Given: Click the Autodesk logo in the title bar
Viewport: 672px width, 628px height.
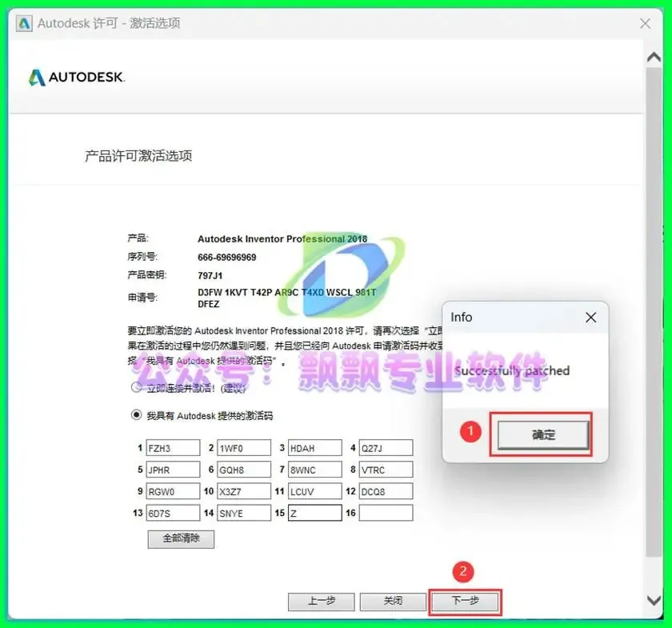Looking at the screenshot, I should click(x=24, y=23).
